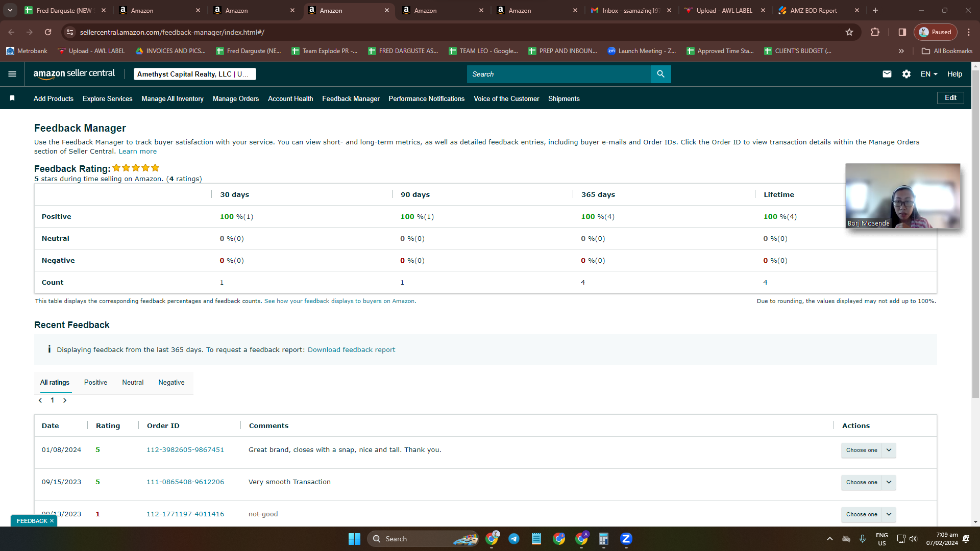Open the Chrome tab search dropdown
This screenshot has height=551, width=980.
10,10
